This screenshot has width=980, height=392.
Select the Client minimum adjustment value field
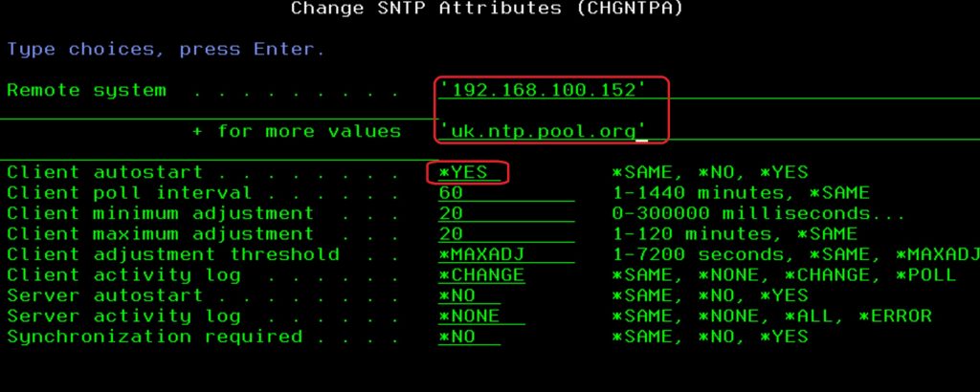tap(452, 214)
